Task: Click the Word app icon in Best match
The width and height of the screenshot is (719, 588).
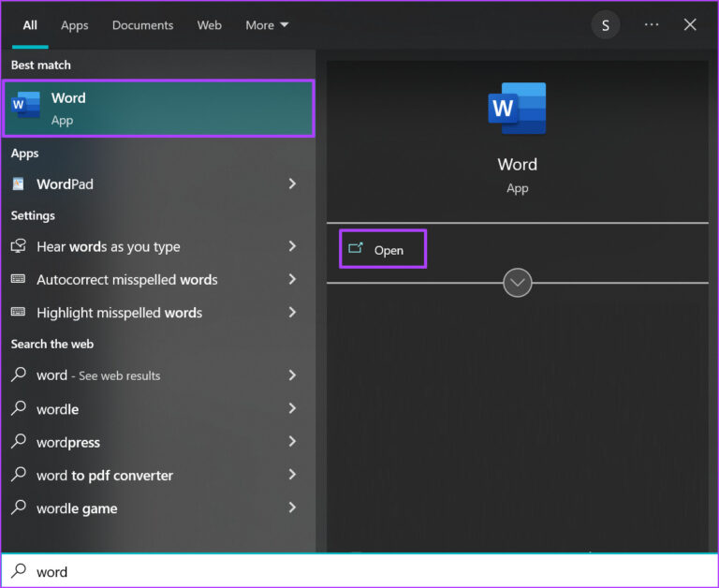Action: point(26,108)
